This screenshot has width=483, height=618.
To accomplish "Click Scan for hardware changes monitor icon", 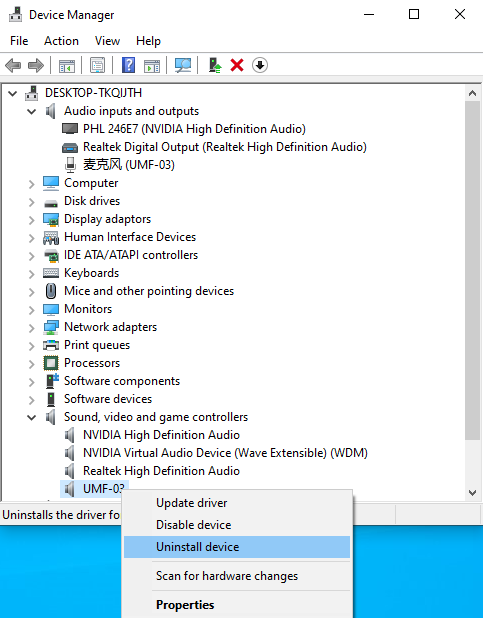I will coord(183,65).
